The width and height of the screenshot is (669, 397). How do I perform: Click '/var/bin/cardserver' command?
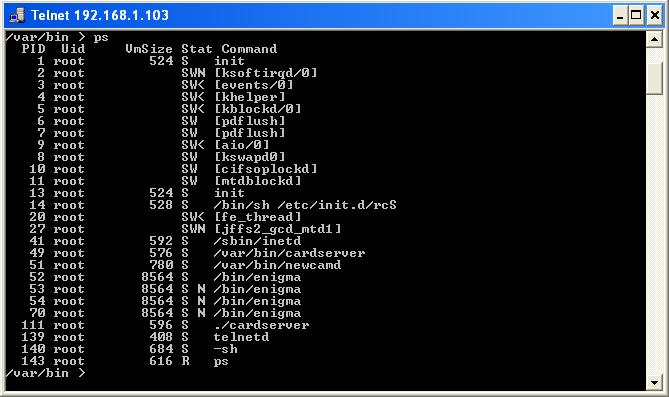coord(289,253)
